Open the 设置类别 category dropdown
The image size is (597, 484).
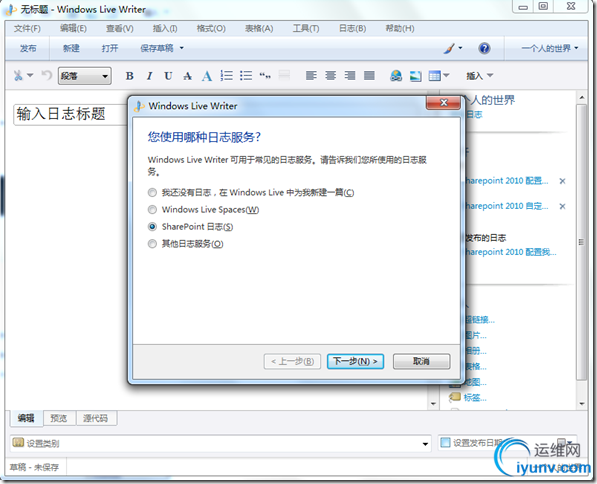[x=425, y=444]
